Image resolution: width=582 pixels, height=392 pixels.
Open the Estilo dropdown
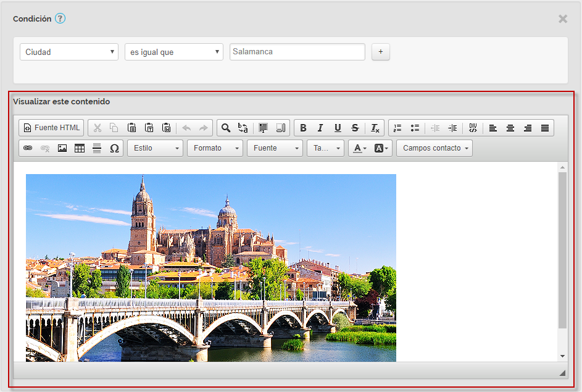coord(155,148)
